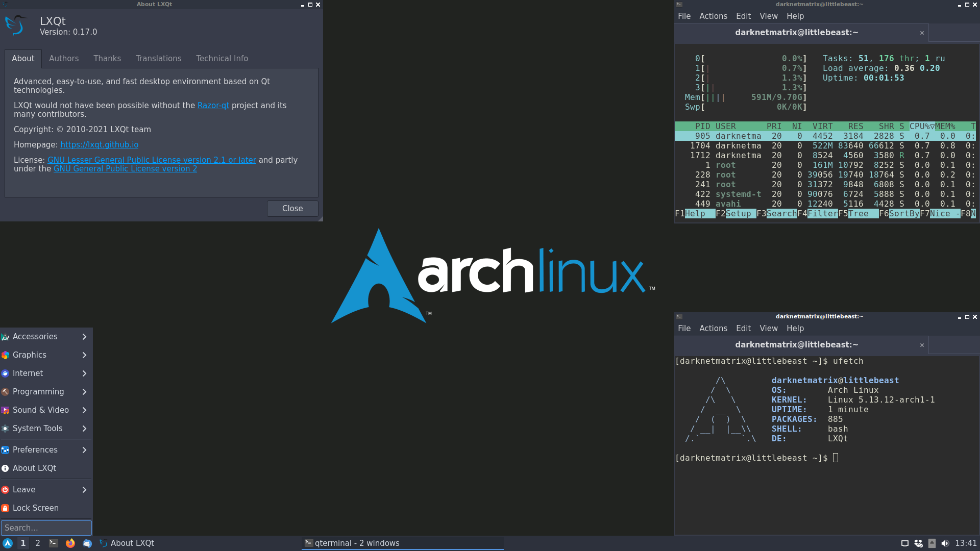Viewport: 980px width, 551px height.
Task: Click the LXQt hummingbird logo in About dialog
Action: [x=16, y=26]
